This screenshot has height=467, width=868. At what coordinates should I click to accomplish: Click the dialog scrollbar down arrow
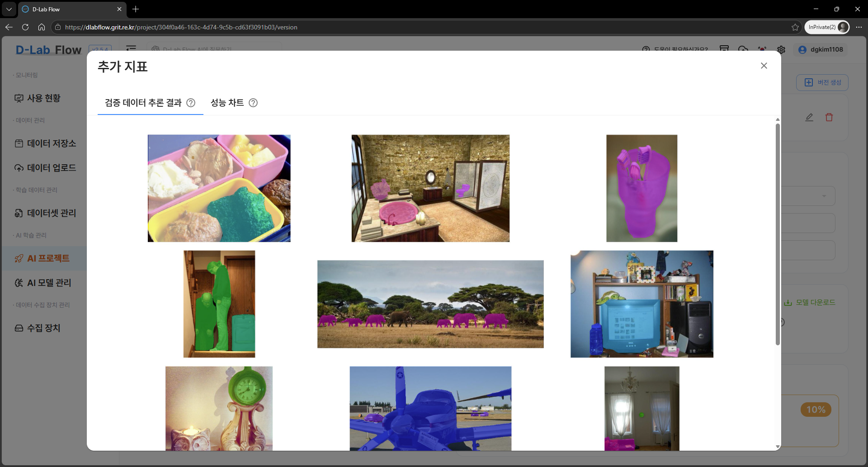point(778,447)
